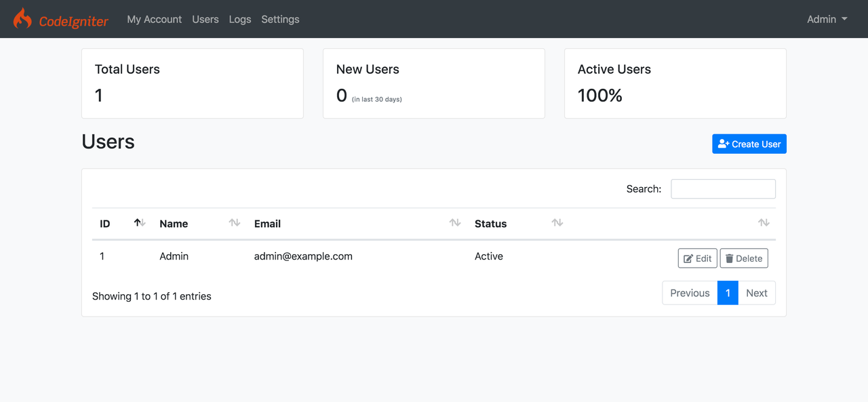The image size is (868, 402).
Task: Open My Account in the navbar
Action: [154, 19]
